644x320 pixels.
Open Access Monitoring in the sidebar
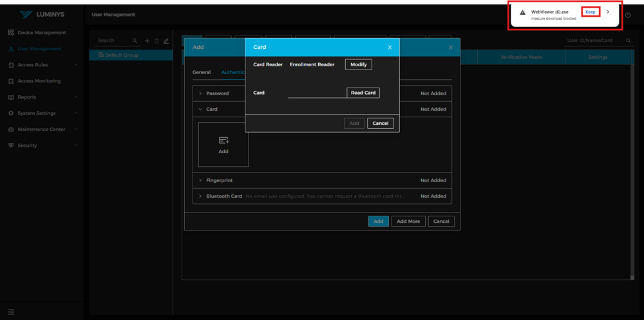pyautogui.click(x=39, y=81)
